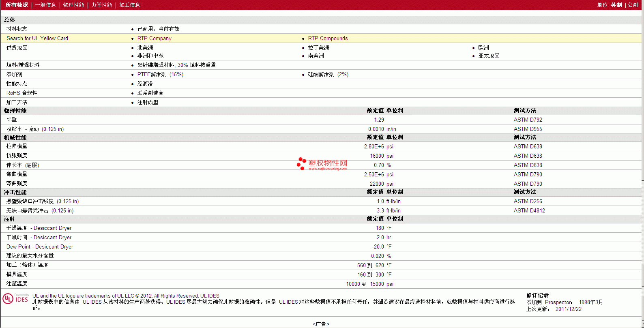Select the 干燥温度 value 180

(380, 228)
